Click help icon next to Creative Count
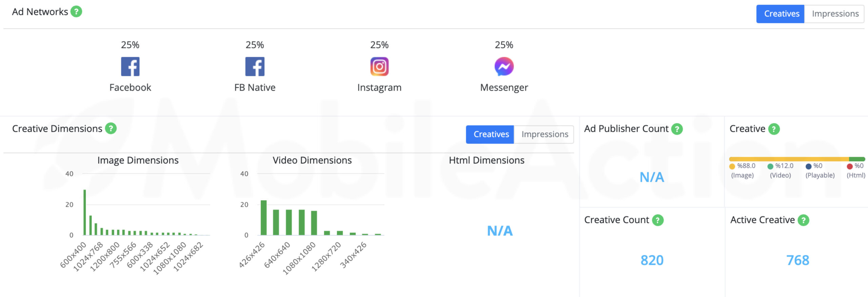The width and height of the screenshot is (868, 297). (x=658, y=220)
